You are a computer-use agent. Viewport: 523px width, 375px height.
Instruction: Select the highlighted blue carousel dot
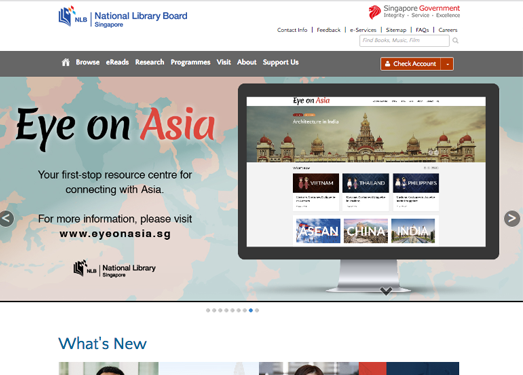pyautogui.click(x=251, y=310)
